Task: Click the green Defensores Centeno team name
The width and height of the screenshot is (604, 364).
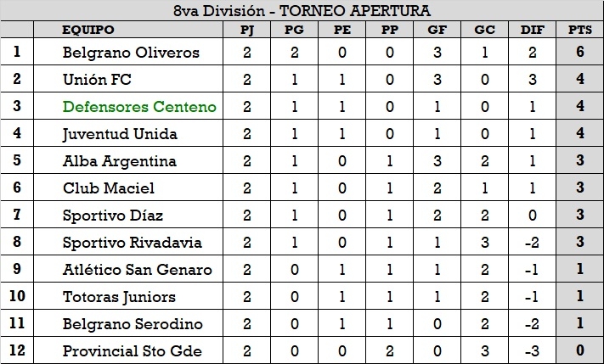Action: coord(139,107)
